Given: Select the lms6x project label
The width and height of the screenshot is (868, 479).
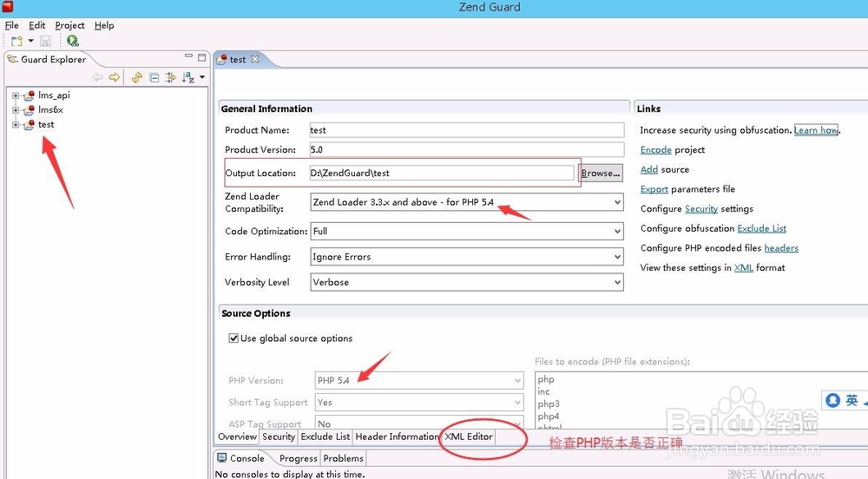Looking at the screenshot, I should 50,109.
